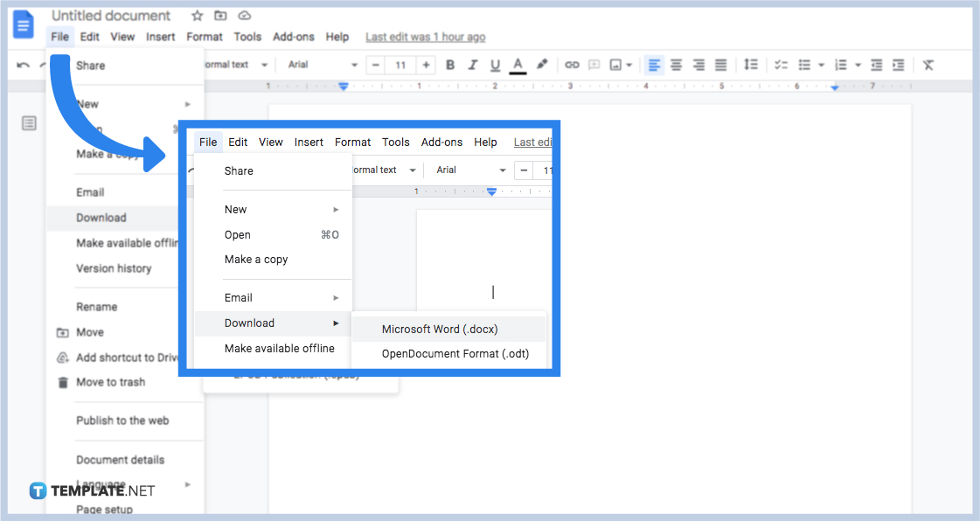
Task: Expand the bulleted list options arrow
Action: [x=821, y=65]
